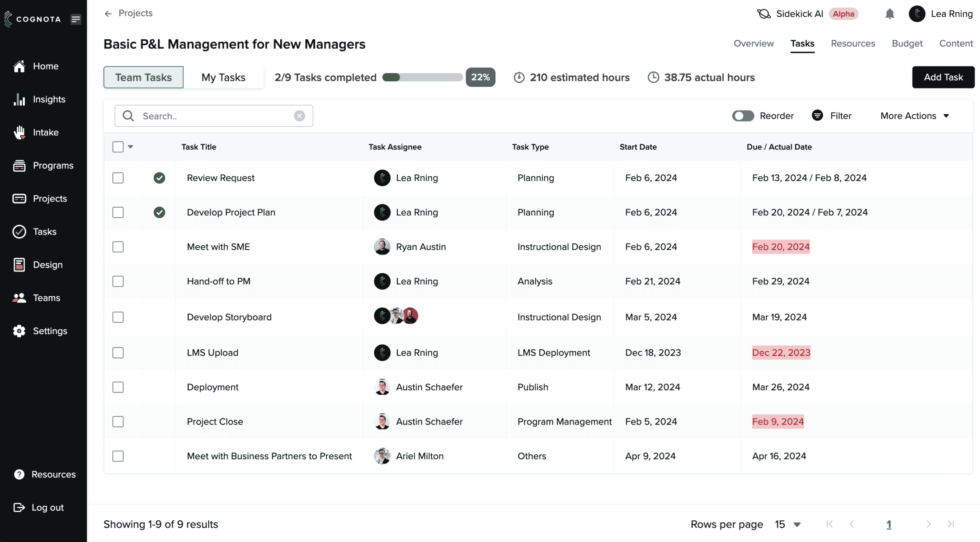Expand the More Actions dropdown
This screenshot has height=542, width=980.
click(x=914, y=116)
